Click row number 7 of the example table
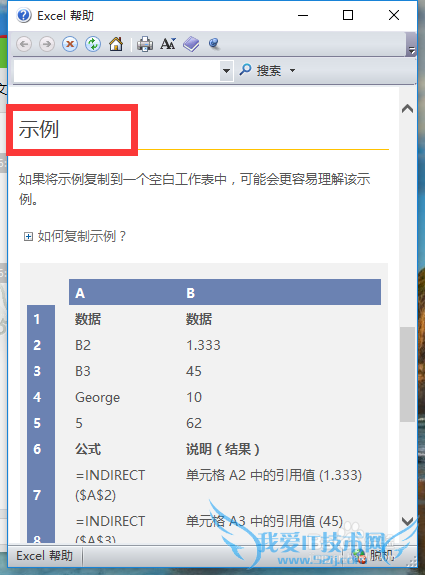 tap(37, 495)
